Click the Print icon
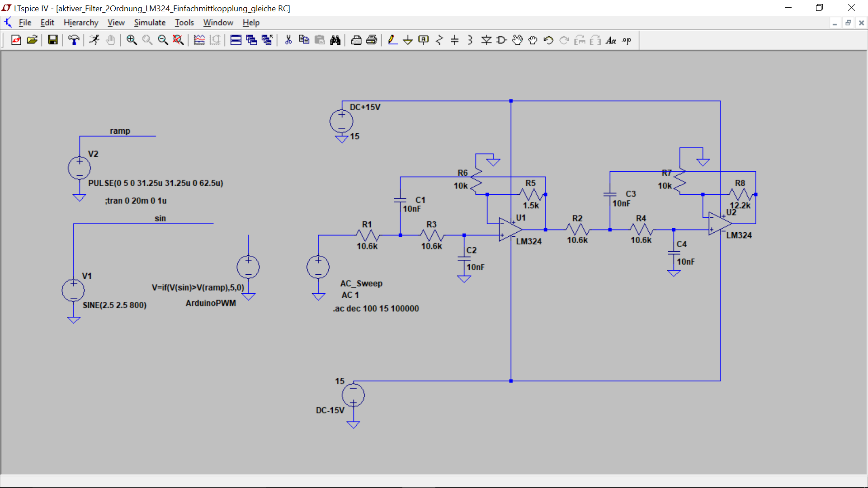The image size is (868, 488). pos(372,40)
